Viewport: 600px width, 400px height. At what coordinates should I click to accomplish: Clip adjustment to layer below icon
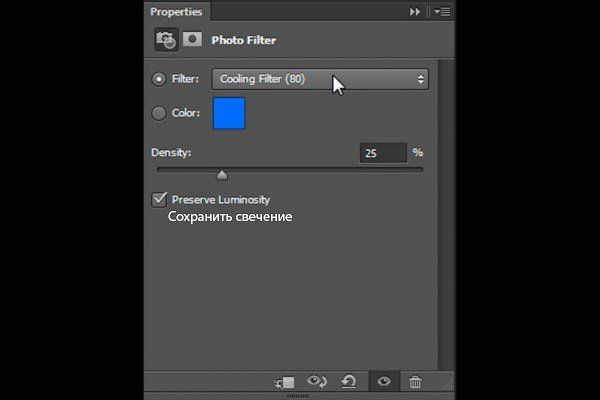pos(285,382)
